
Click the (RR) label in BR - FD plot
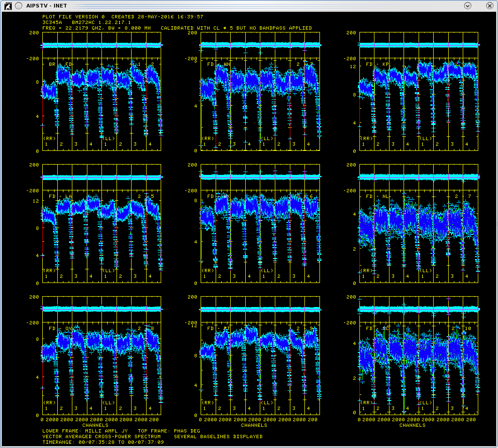coord(49,139)
